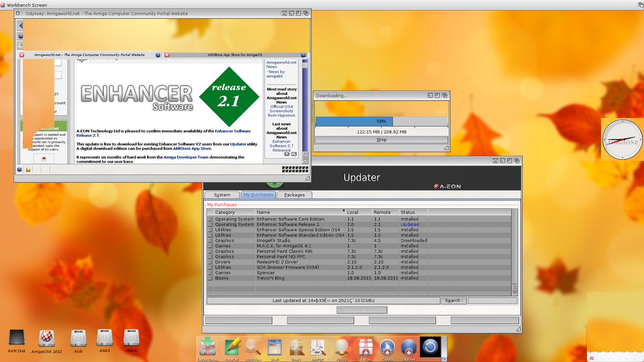Click the Show all button in Updater

362,310
